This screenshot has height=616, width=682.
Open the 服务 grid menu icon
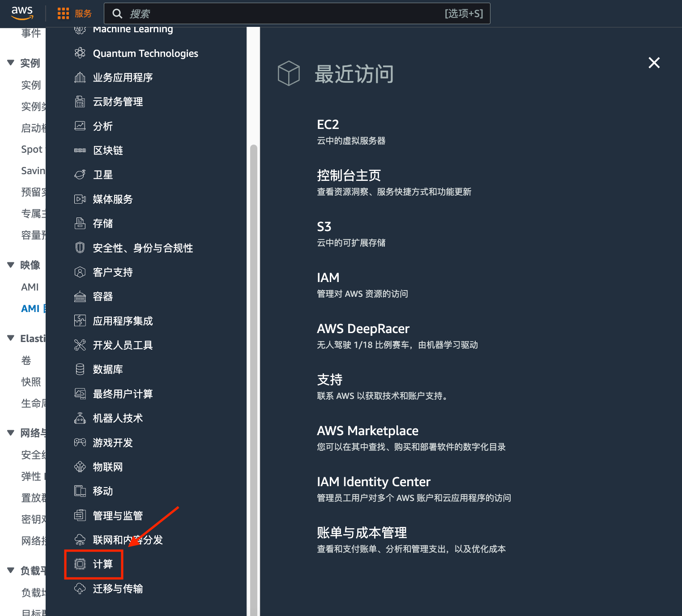pyautogui.click(x=63, y=13)
